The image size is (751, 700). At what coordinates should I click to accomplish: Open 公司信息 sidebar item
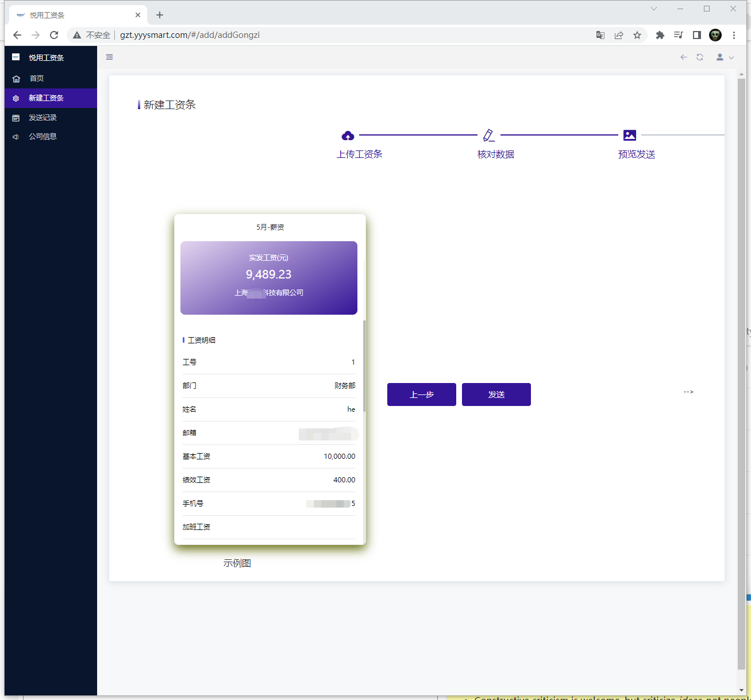click(x=43, y=137)
